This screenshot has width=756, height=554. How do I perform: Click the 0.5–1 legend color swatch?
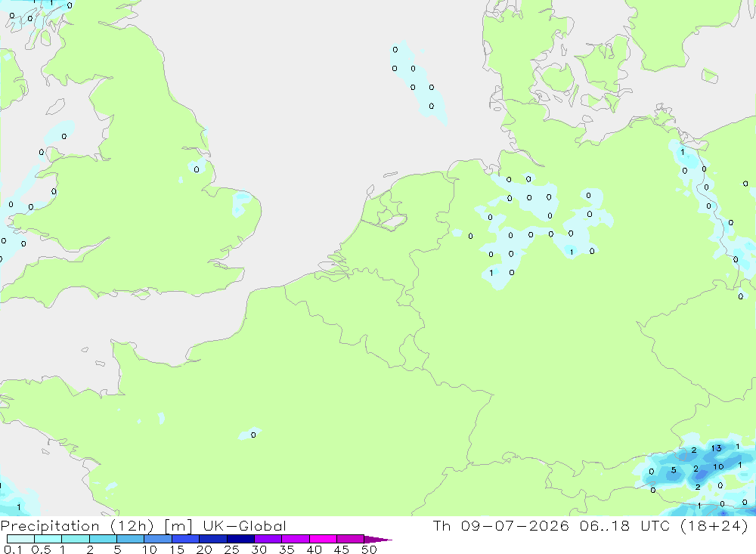click(x=48, y=539)
